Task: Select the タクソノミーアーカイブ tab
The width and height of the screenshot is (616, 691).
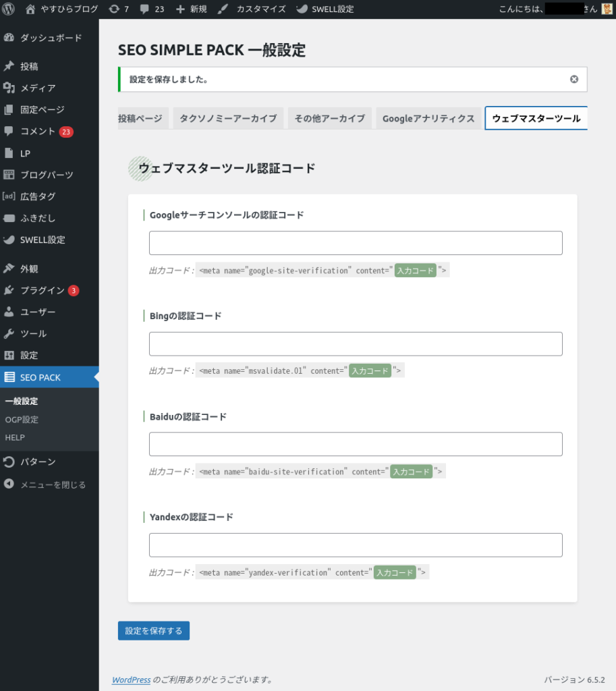Action: 228,118
